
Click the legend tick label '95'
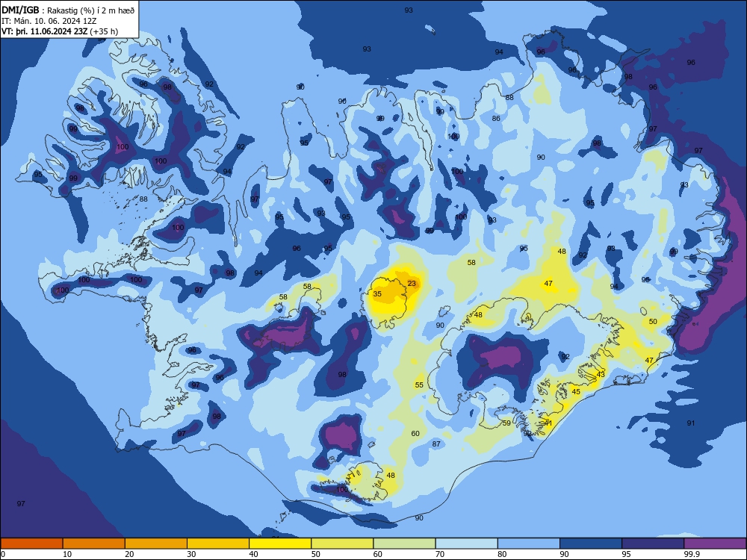pos(626,554)
